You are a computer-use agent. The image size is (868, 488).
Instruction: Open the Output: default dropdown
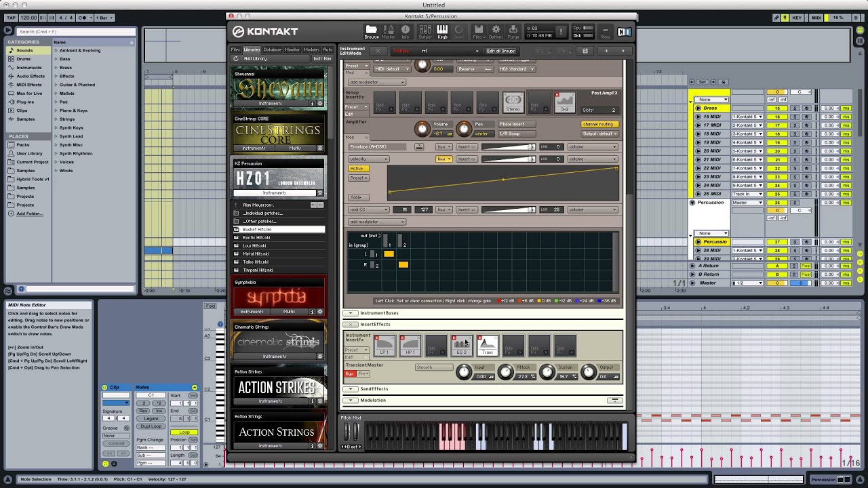598,134
